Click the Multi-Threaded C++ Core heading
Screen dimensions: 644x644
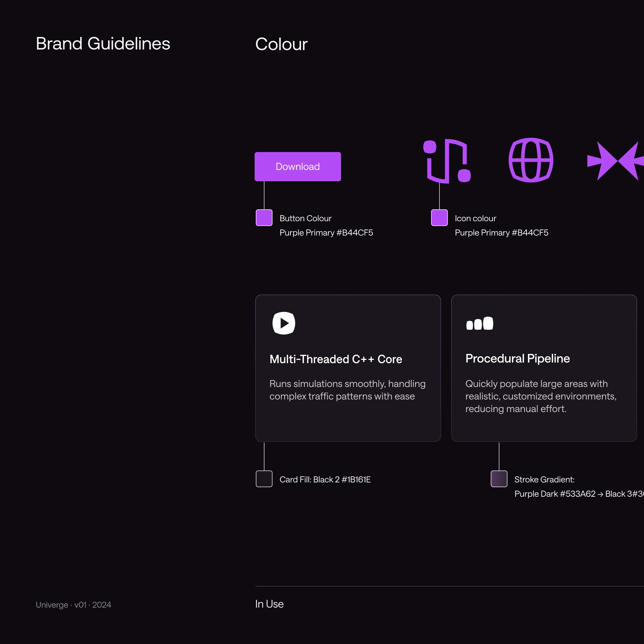(x=335, y=359)
